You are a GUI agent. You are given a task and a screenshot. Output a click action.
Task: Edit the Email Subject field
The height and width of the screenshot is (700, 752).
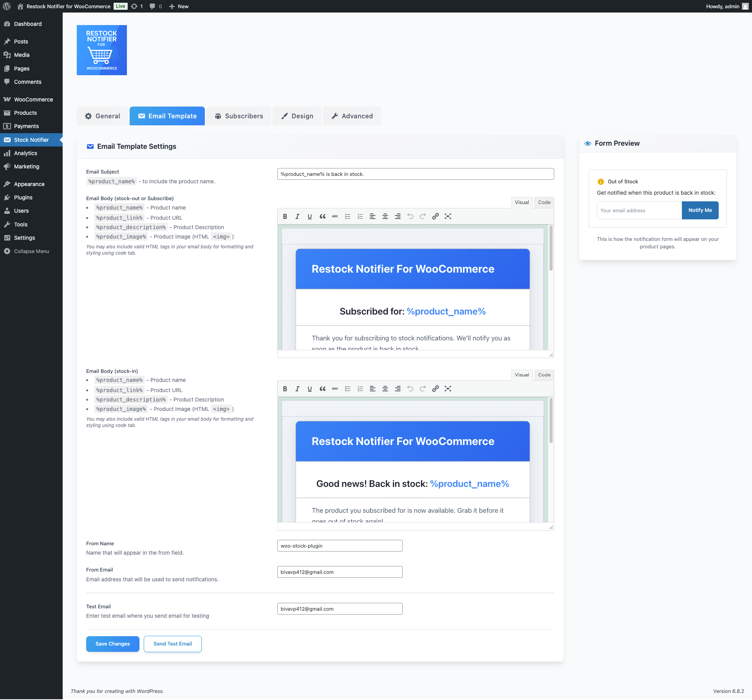pyautogui.click(x=415, y=174)
